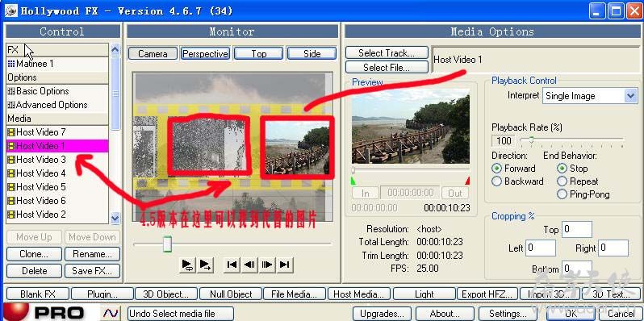The height and width of the screenshot is (321, 644).
Task: Jump to last frame icon
Action: (285, 265)
